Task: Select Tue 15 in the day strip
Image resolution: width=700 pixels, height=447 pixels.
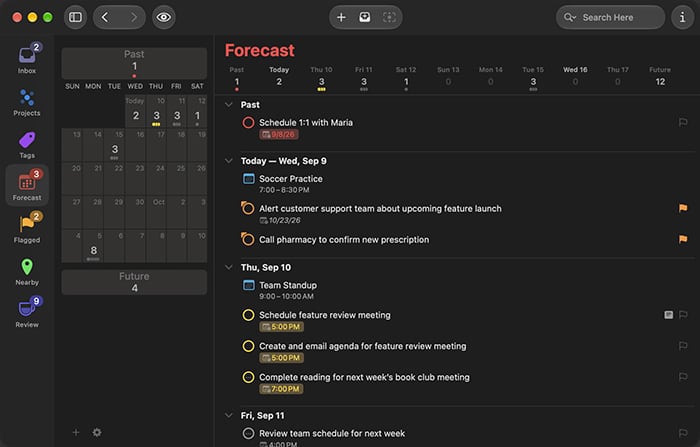Action: click(x=533, y=78)
